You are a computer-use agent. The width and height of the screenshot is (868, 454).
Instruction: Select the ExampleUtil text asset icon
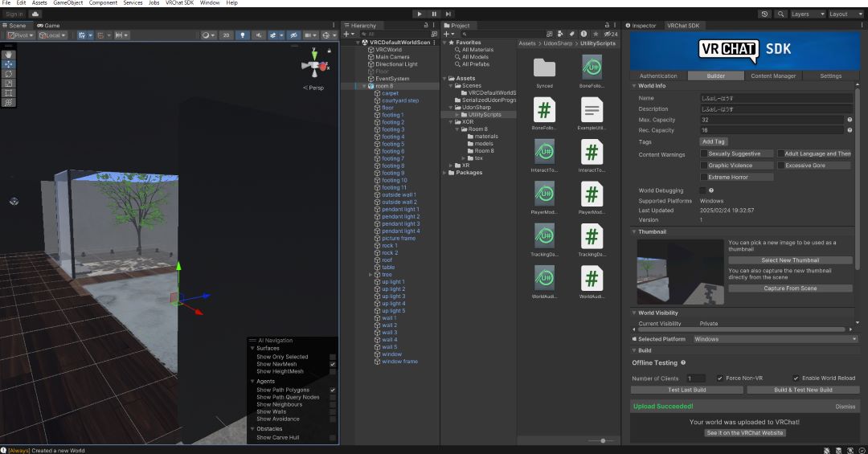pyautogui.click(x=592, y=110)
